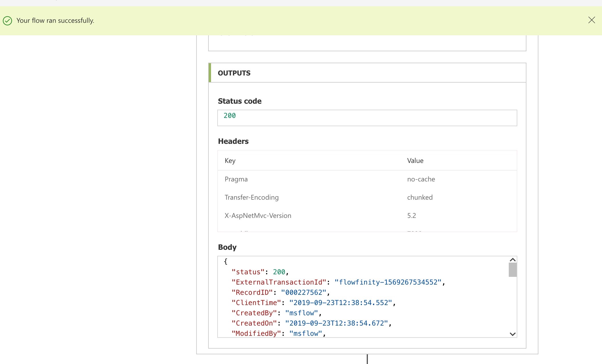Viewport: 602px width, 364px height.
Task: Click the "RecordID" key in Body
Action: 252,293
